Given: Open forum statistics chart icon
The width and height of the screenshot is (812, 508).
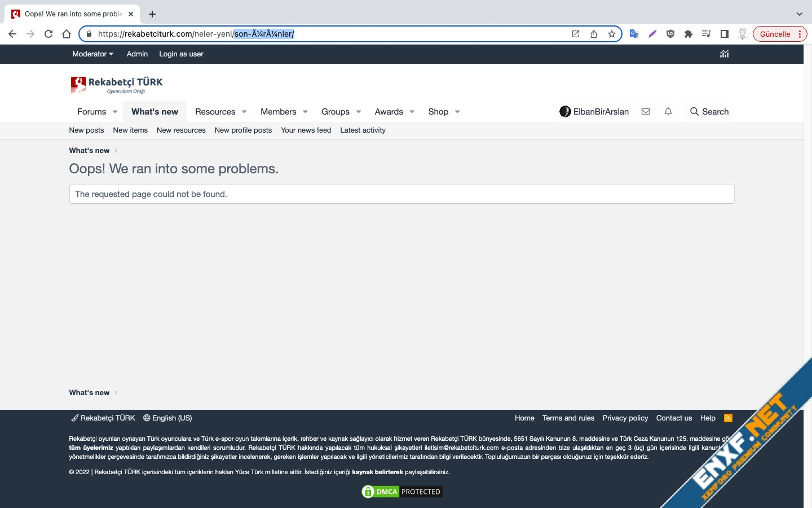Looking at the screenshot, I should click(x=725, y=54).
